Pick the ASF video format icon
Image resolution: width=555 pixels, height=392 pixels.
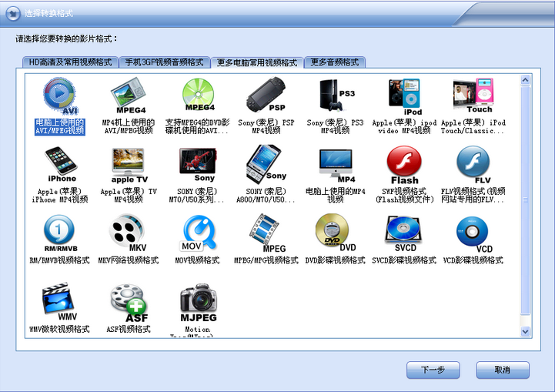coord(129,303)
